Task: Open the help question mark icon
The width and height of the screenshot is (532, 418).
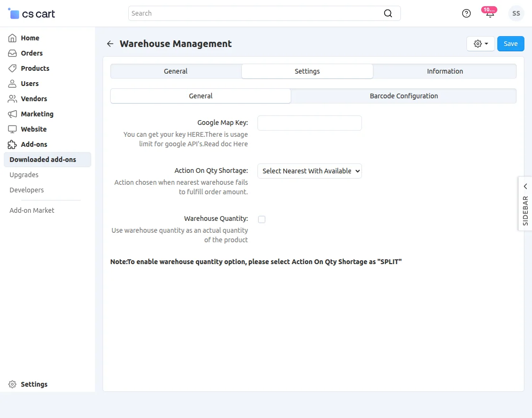Action: point(466,13)
